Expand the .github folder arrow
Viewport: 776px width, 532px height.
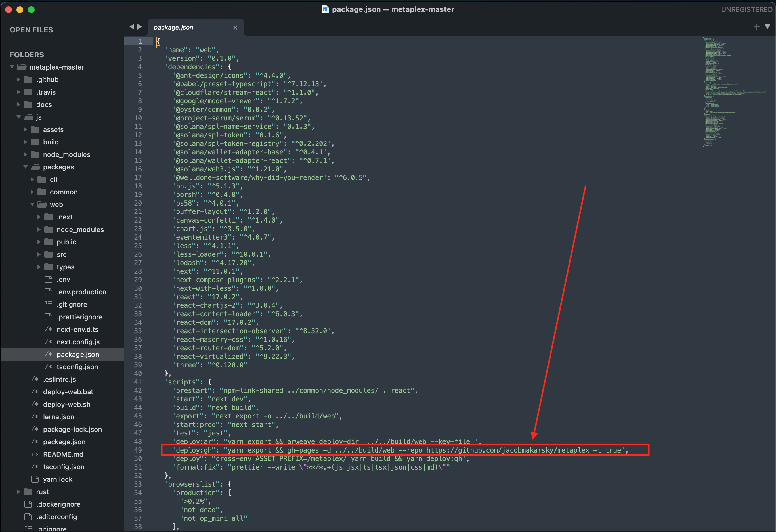click(x=19, y=79)
